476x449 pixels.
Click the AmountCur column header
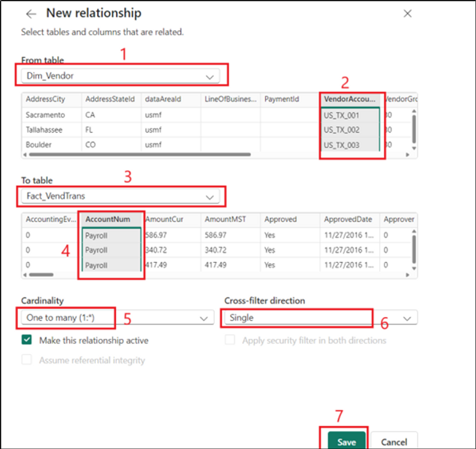click(x=167, y=219)
